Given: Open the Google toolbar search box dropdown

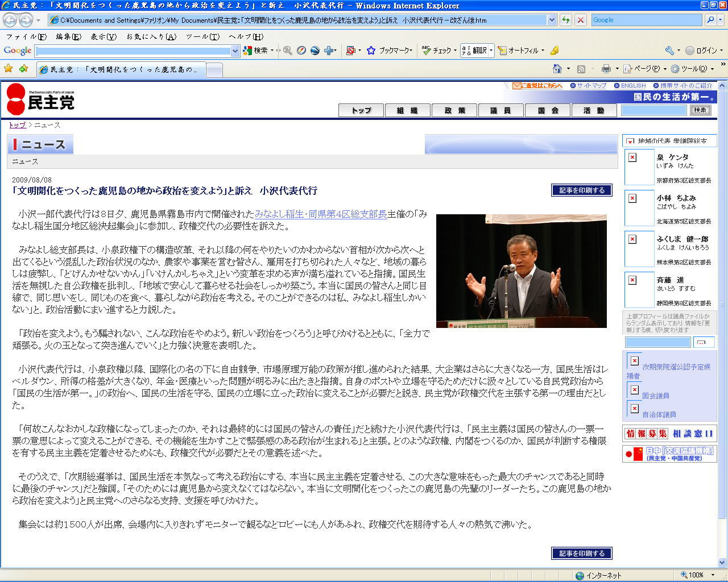Looking at the screenshot, I should [x=235, y=51].
